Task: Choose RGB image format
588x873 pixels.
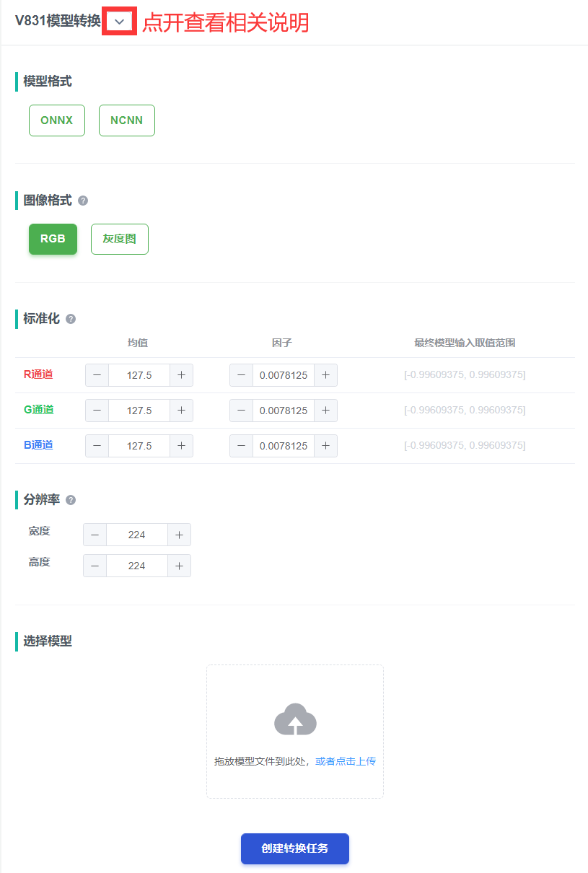Action: pos(53,239)
